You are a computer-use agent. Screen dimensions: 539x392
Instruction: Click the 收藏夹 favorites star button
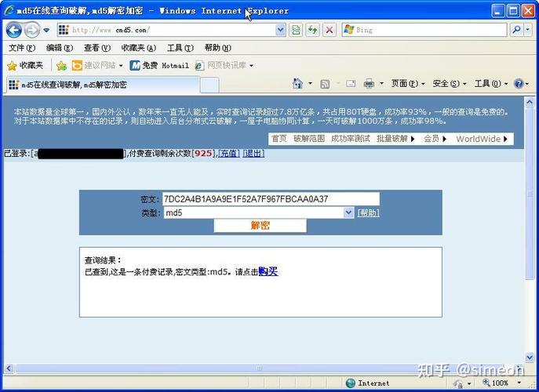[25, 65]
